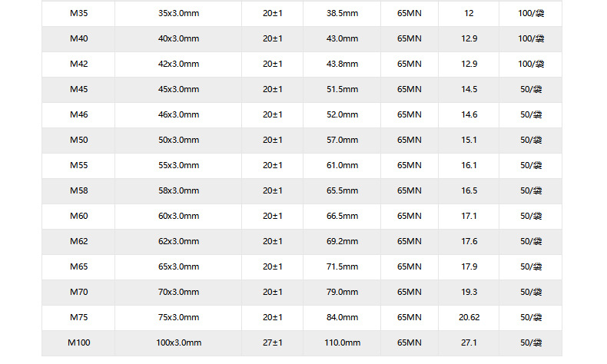Screen dimensions: 607x364
Task: Select the 19.3 value cell
Action: 469,292
